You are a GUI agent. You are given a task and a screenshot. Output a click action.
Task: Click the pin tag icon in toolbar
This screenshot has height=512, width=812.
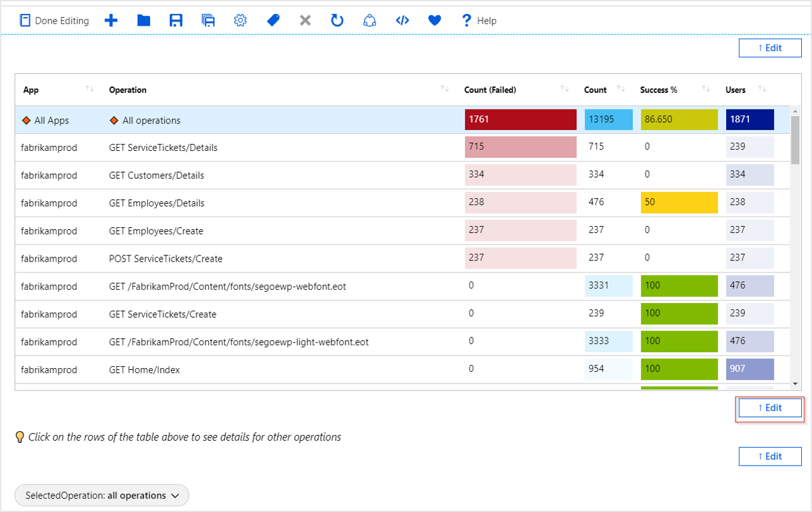pyautogui.click(x=273, y=20)
